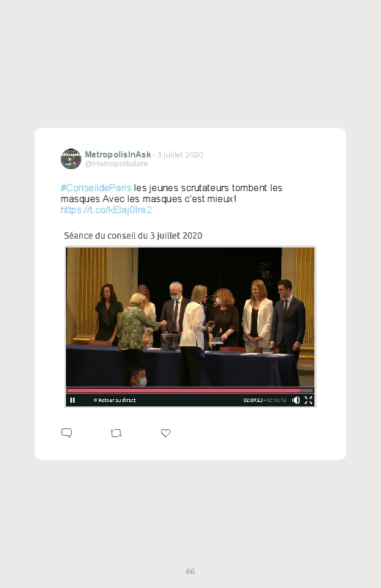Viewport: 381px width, 588px height.
Task: Click the video elapsed time display
Action: click(253, 400)
